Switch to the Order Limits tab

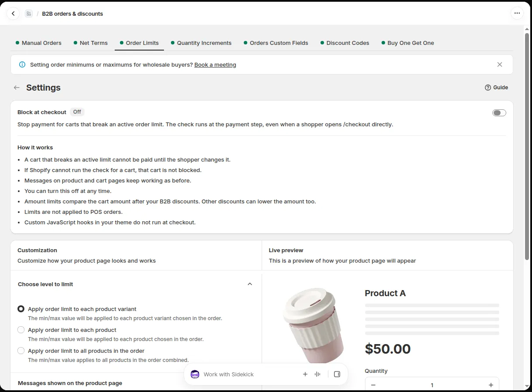coord(139,43)
